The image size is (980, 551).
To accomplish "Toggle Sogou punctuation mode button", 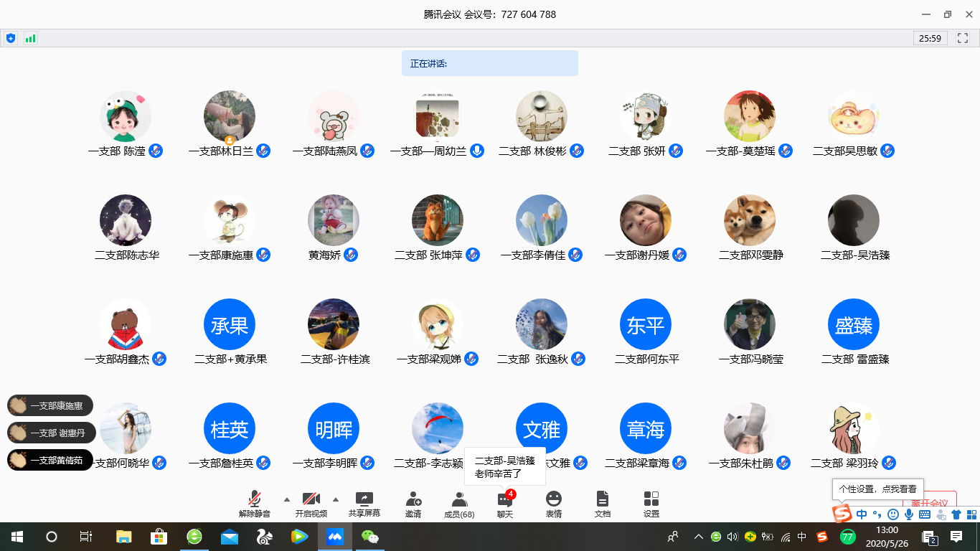I will click(877, 514).
